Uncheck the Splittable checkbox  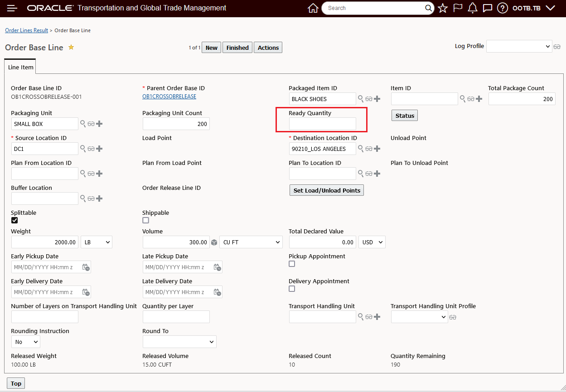click(15, 220)
